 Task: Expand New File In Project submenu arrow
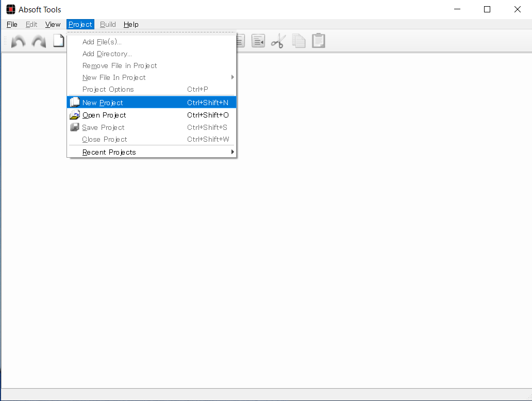[x=232, y=77]
